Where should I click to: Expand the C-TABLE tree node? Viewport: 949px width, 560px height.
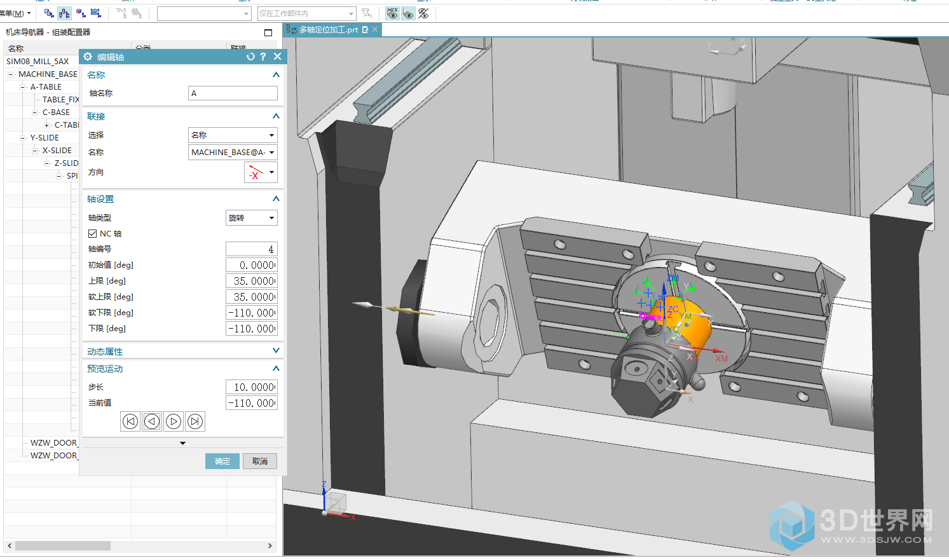46,125
